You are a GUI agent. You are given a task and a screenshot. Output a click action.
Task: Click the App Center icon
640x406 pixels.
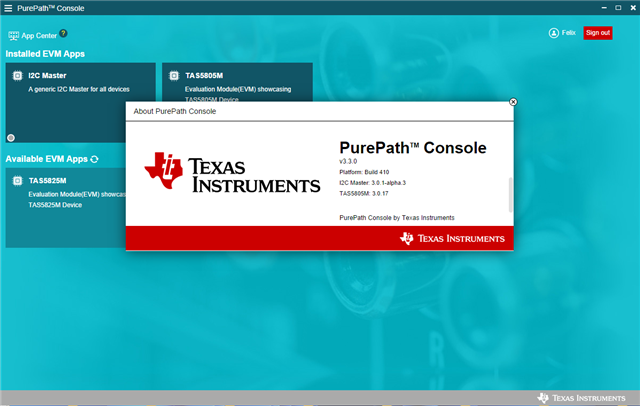point(13,36)
